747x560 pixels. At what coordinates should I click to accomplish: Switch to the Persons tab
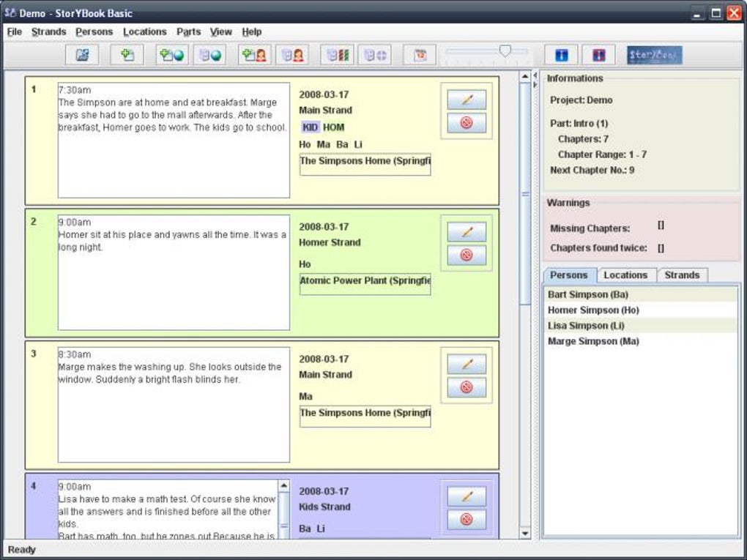pyautogui.click(x=569, y=275)
